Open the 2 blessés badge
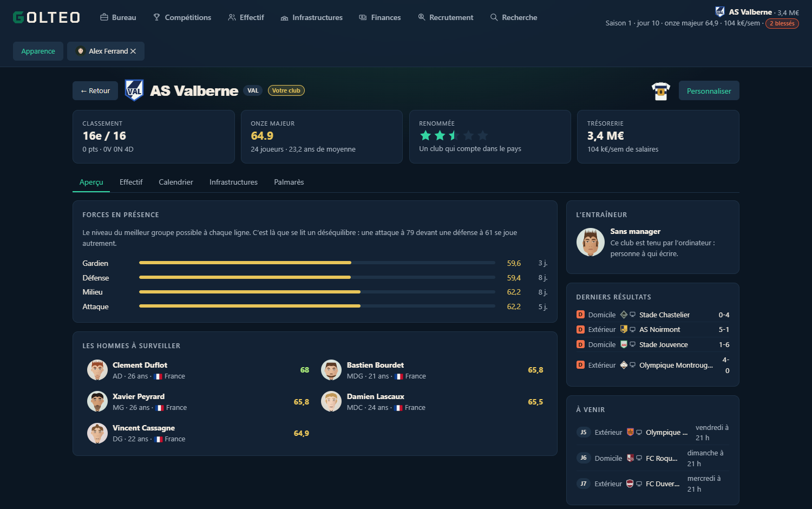Image resolution: width=812 pixels, height=509 pixels. pos(782,23)
